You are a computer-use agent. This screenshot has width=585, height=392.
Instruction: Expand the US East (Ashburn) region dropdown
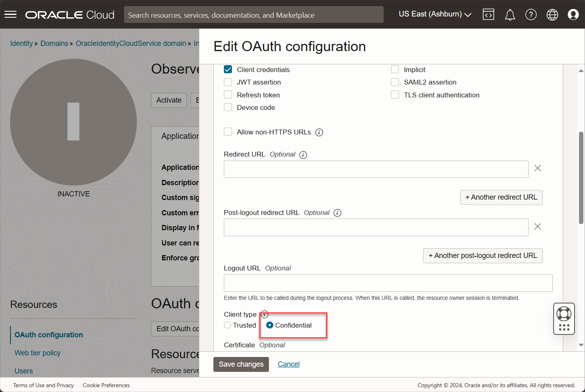(x=435, y=14)
